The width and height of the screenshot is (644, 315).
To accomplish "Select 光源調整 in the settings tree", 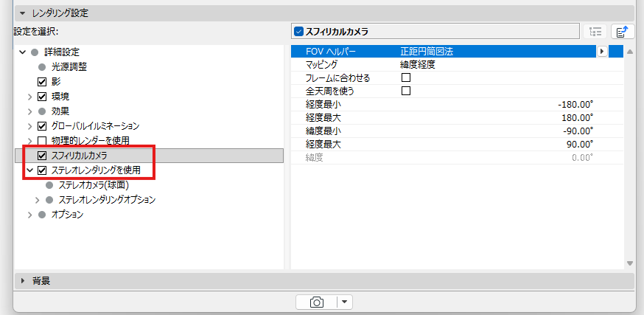I will [x=69, y=67].
